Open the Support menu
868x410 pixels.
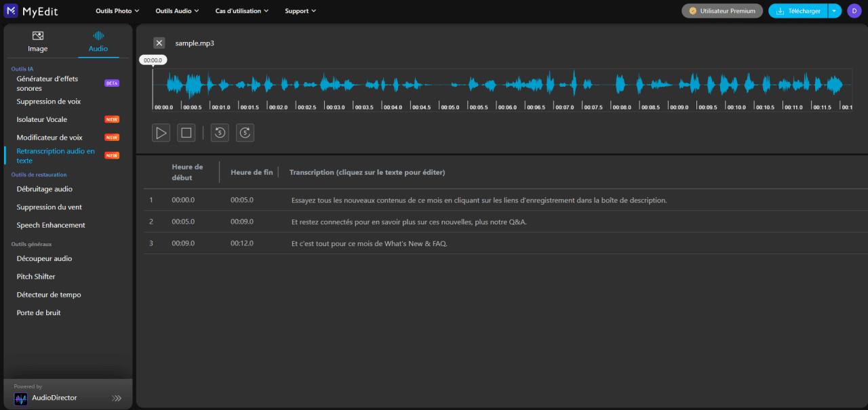300,11
